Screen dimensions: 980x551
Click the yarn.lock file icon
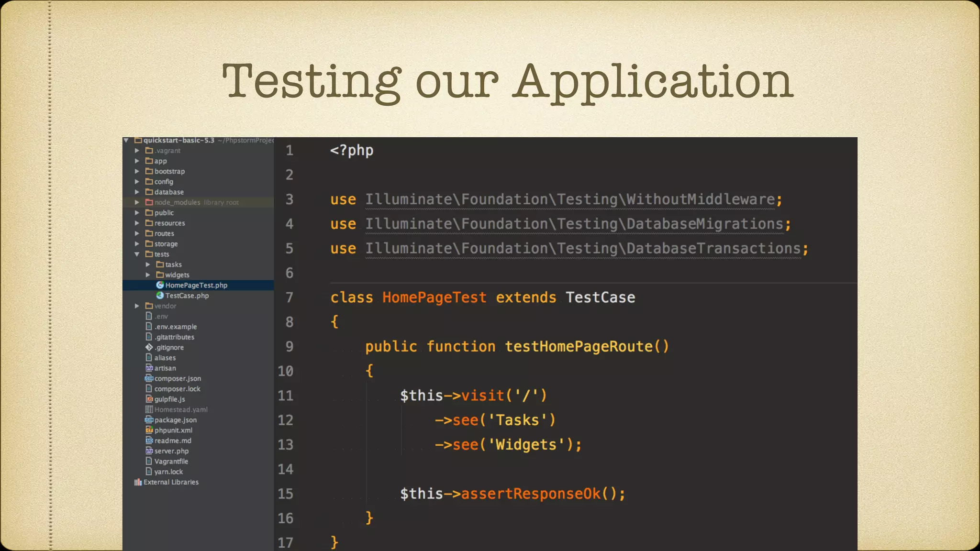(x=149, y=472)
